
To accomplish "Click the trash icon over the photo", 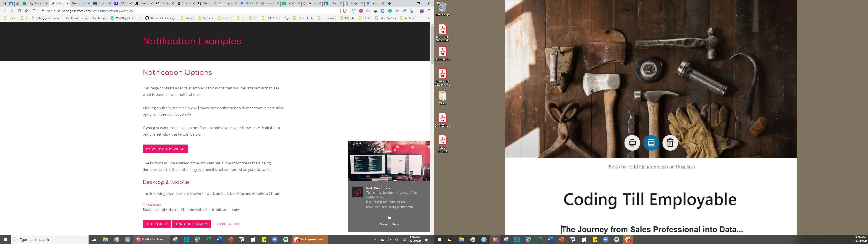I will click(x=670, y=143).
